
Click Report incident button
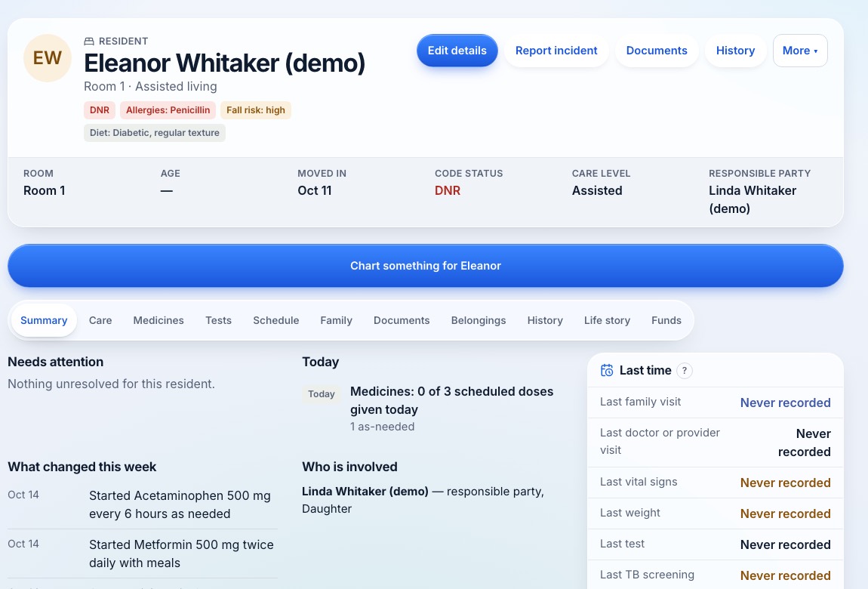click(556, 51)
